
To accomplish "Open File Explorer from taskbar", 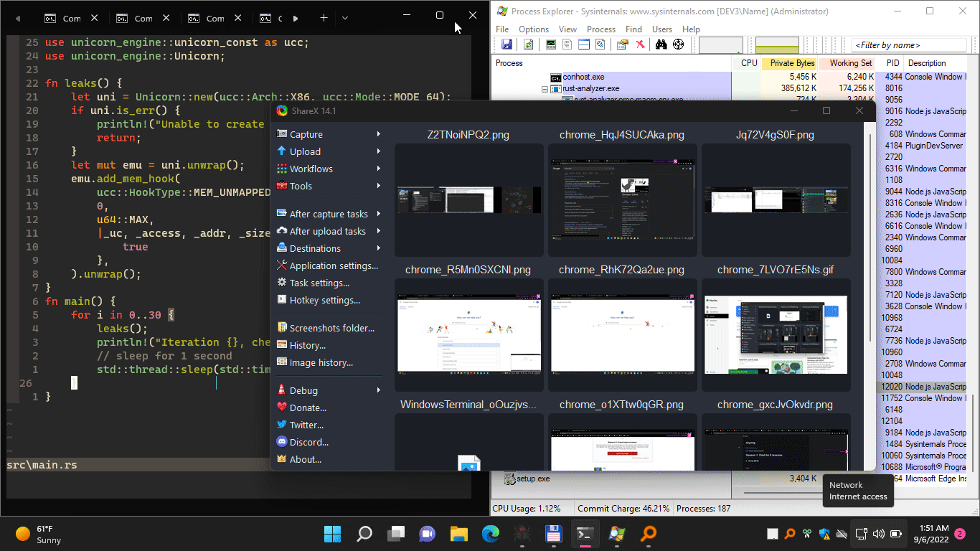I will click(x=459, y=534).
